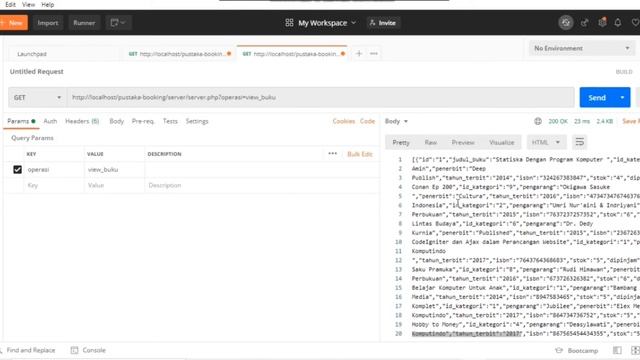
Task: Toggle line wrap icon
Action: (x=579, y=142)
